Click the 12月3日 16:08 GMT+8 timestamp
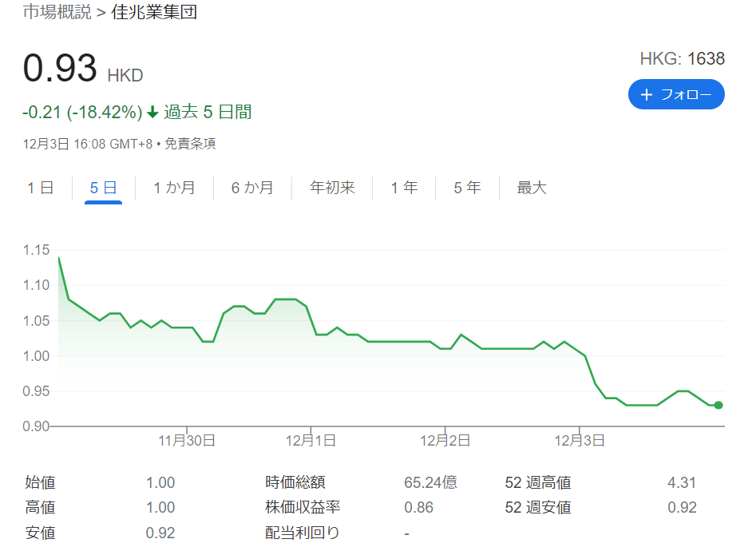The height and width of the screenshot is (551, 756). point(88,144)
